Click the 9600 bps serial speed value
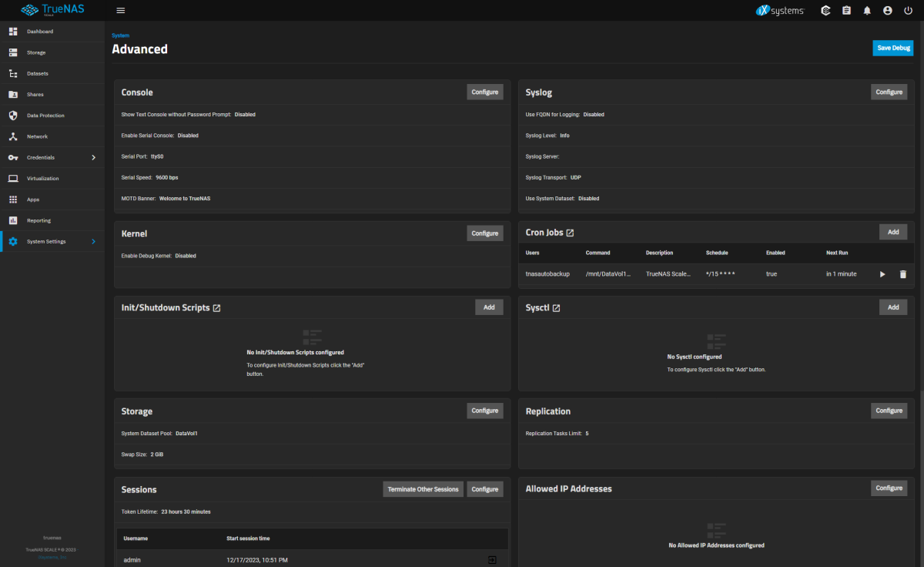 pos(167,177)
